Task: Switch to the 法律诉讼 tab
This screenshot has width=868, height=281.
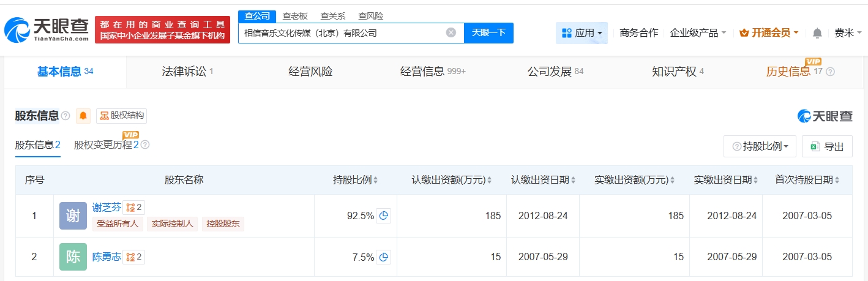Action: click(187, 72)
